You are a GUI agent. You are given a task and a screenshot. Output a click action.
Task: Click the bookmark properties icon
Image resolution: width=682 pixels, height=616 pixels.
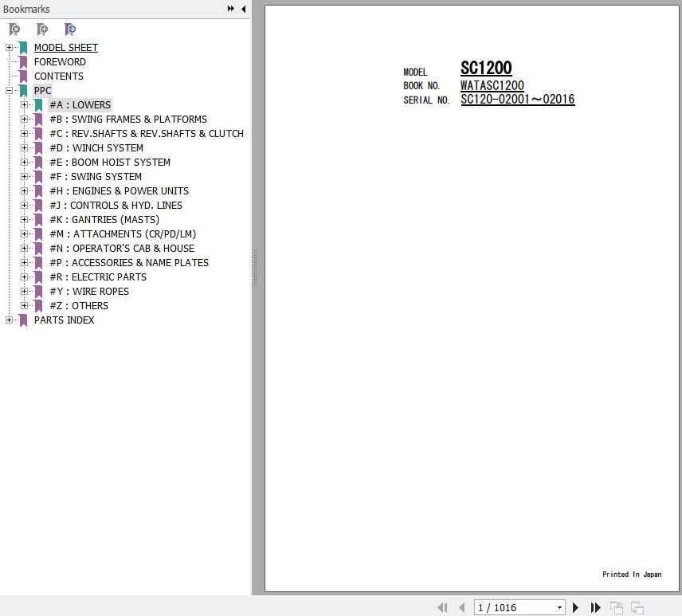pos(70,29)
